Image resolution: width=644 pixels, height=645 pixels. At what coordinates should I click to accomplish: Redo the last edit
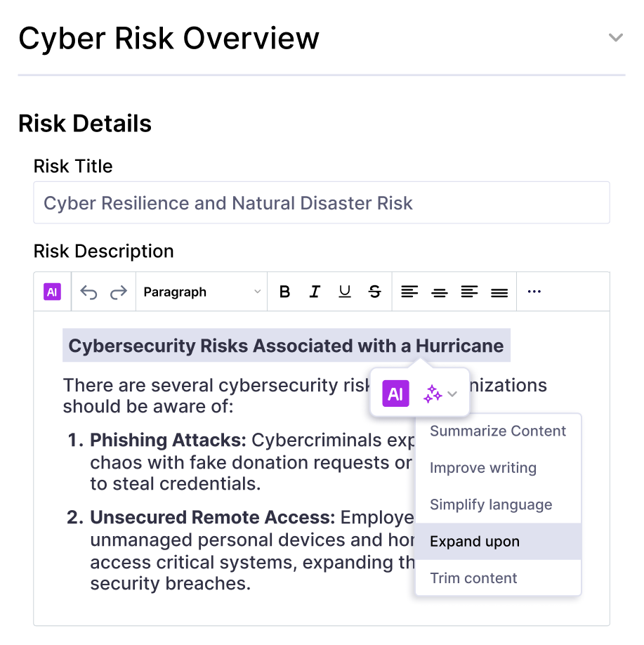pos(119,292)
